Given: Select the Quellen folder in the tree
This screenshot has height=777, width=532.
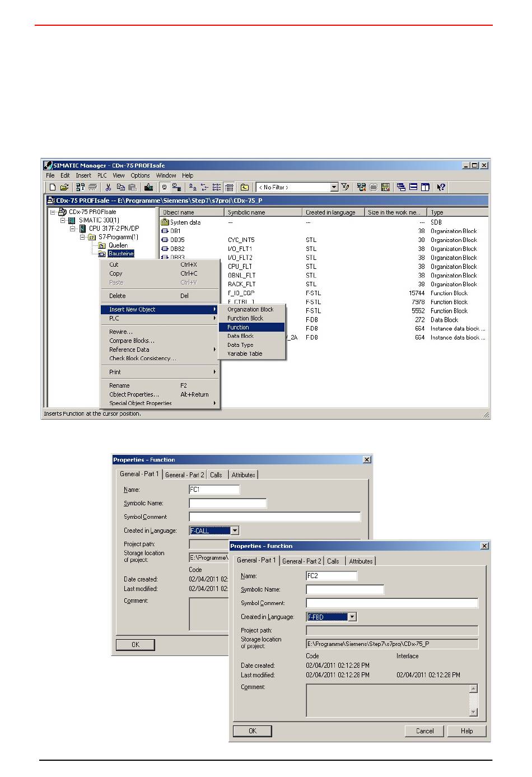Looking at the screenshot, I should 118,245.
